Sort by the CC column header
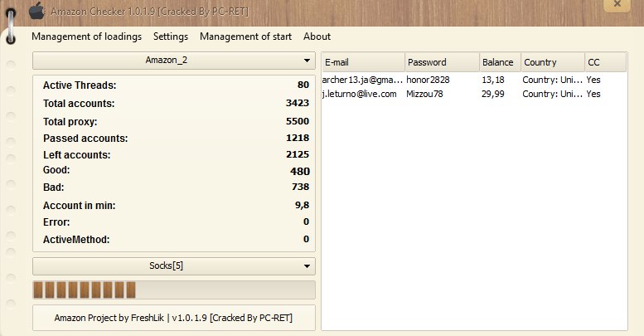Screen dimensions: 644x336 click(605, 62)
